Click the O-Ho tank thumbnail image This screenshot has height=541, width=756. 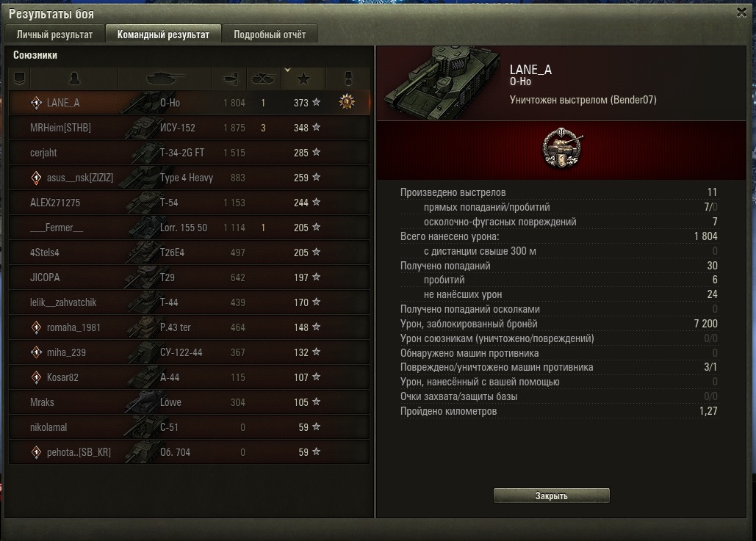pos(441,82)
